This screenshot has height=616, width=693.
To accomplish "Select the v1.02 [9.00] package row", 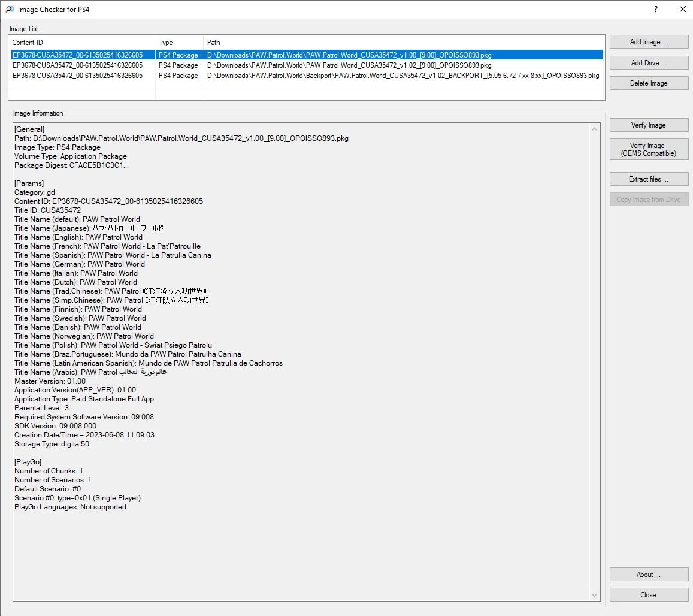I will (x=307, y=65).
